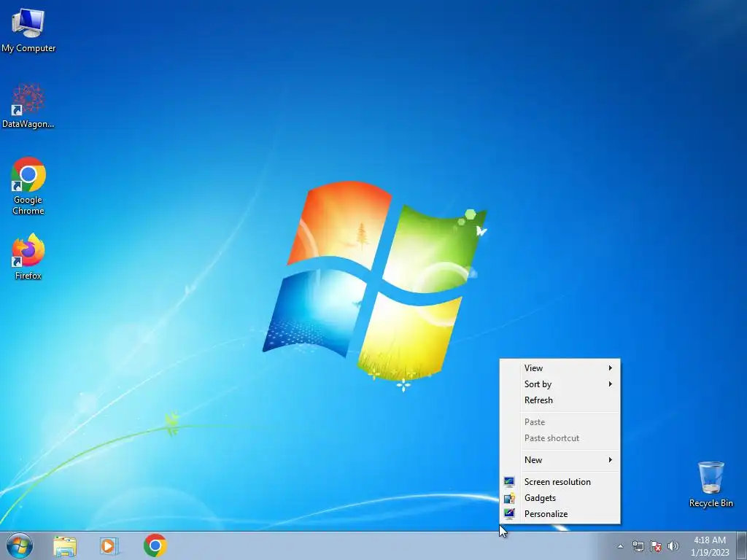
Task: Launch Windows Media Player from taskbar
Action: click(109, 545)
